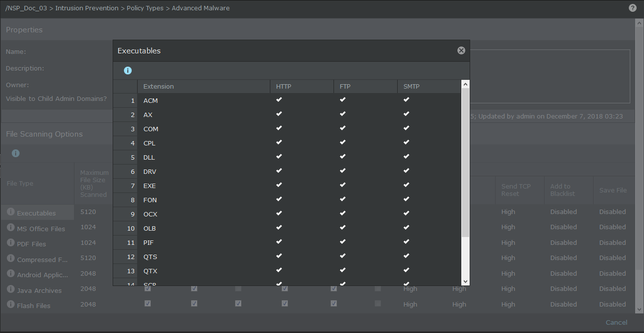Click the Intrusion Prevention breadcrumb
This screenshot has height=333, width=644.
[87, 8]
